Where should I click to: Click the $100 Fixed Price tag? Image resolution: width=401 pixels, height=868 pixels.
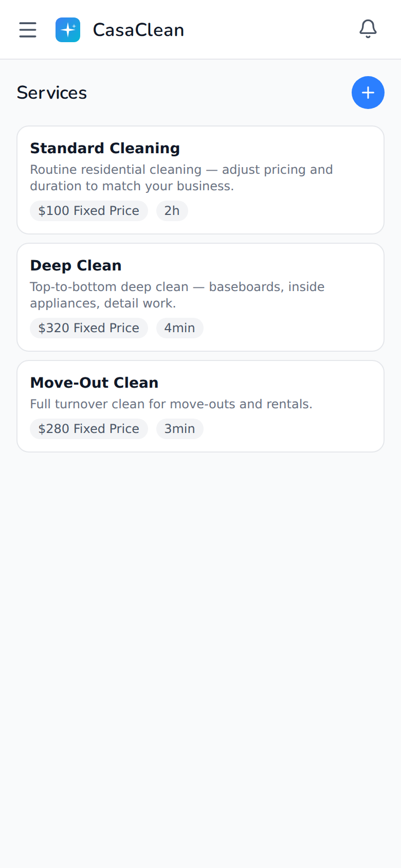89,211
